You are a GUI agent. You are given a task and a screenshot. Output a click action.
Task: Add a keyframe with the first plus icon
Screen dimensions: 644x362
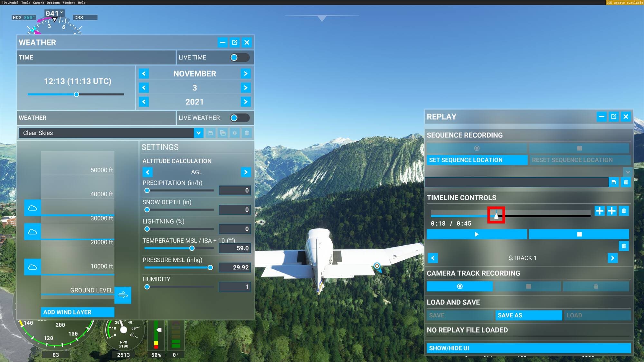600,211
